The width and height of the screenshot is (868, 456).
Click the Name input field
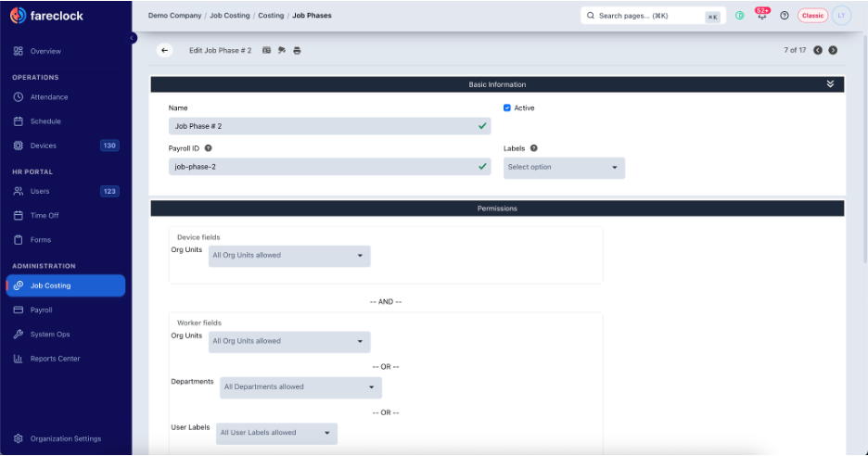[329, 126]
